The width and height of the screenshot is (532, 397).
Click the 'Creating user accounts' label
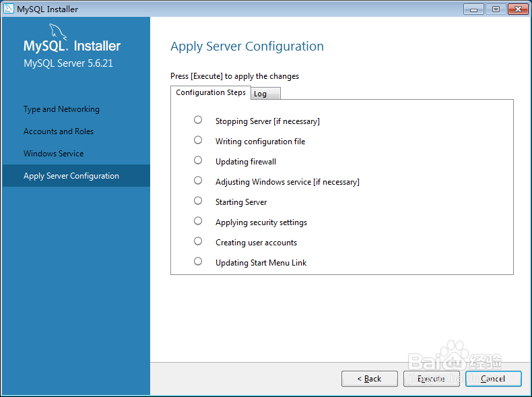(256, 243)
